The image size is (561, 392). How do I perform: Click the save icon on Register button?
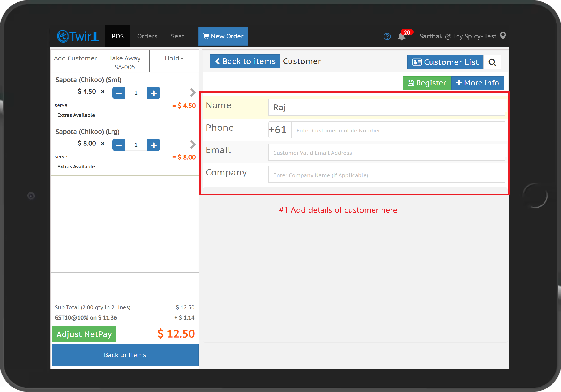[411, 83]
